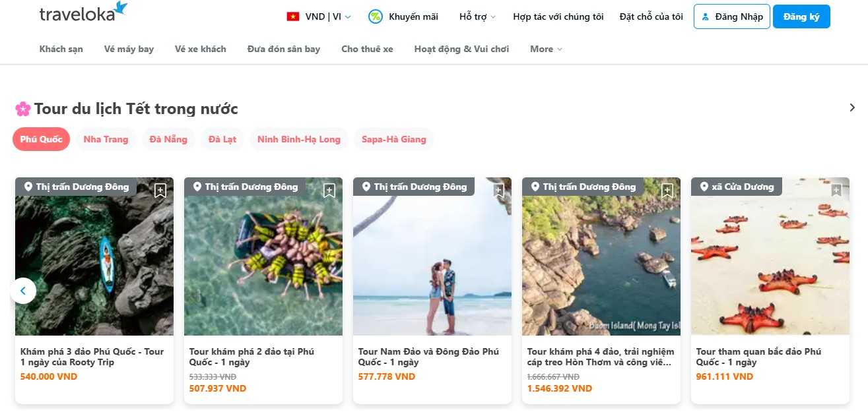Click the Đăng ký sign up button
868x418 pixels.
[x=801, y=16]
